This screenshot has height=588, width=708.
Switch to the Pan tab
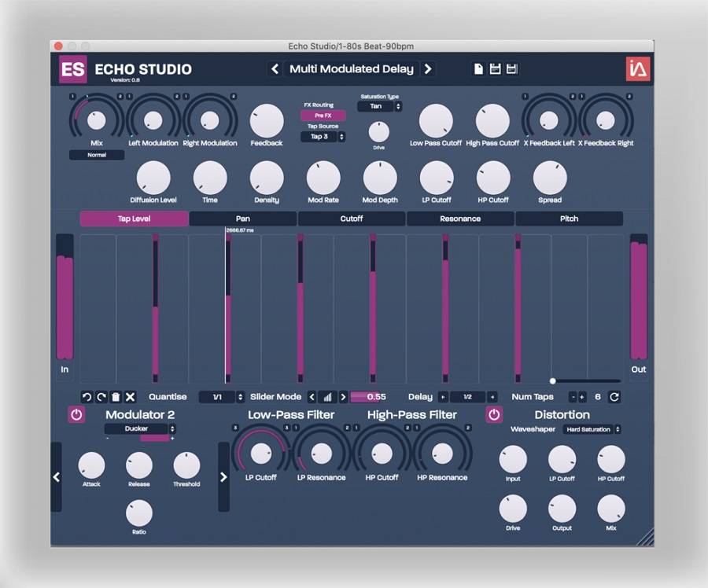click(243, 219)
